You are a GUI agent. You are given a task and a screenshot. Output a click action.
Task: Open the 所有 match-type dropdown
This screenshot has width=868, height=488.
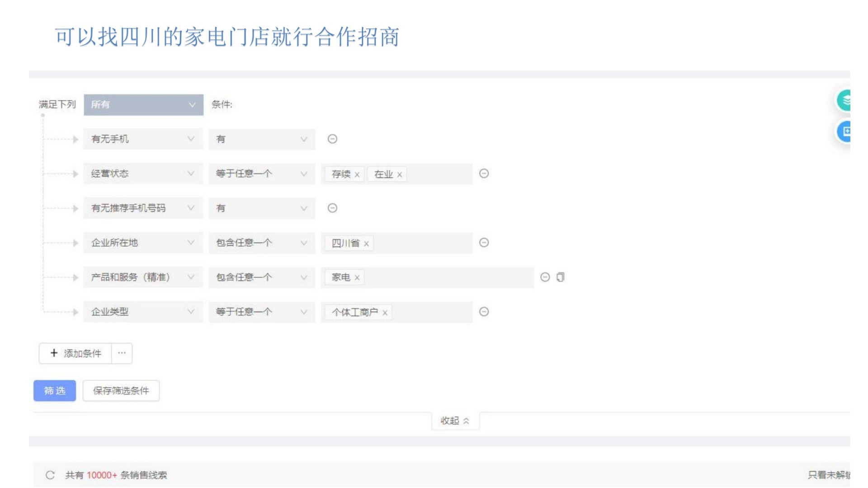coord(143,105)
